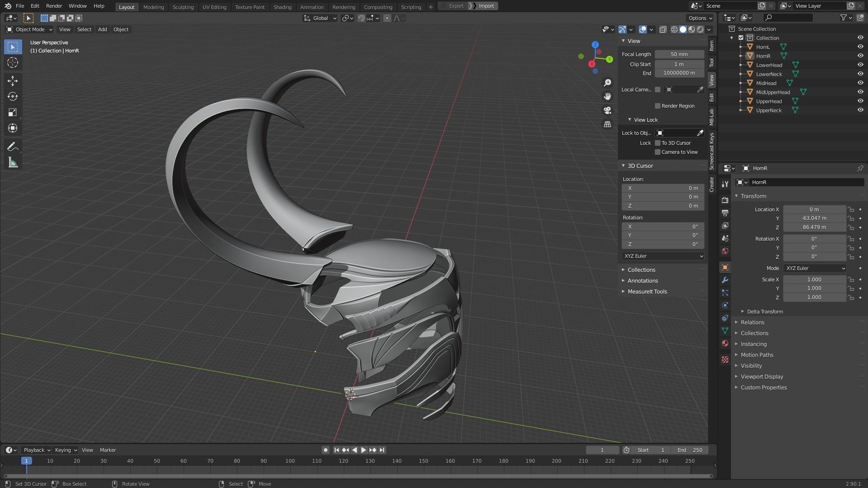Viewport: 868px width, 488px height.
Task: Expand the Annotations panel
Action: [x=642, y=281]
